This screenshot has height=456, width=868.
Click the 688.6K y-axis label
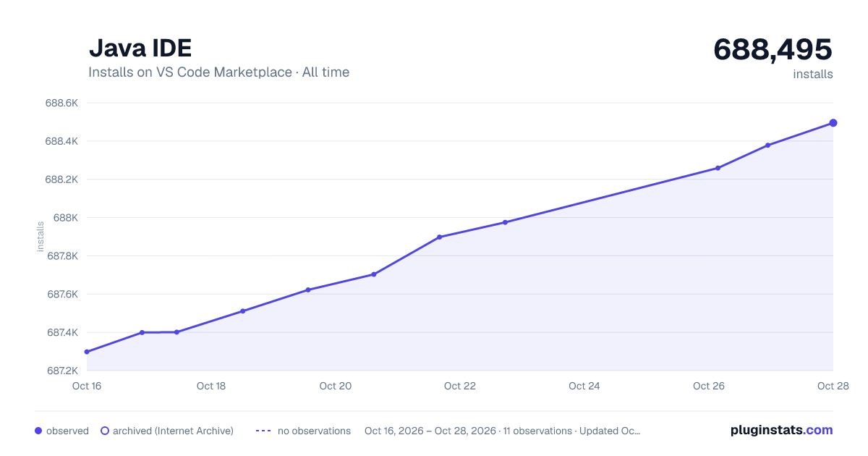pyautogui.click(x=61, y=103)
